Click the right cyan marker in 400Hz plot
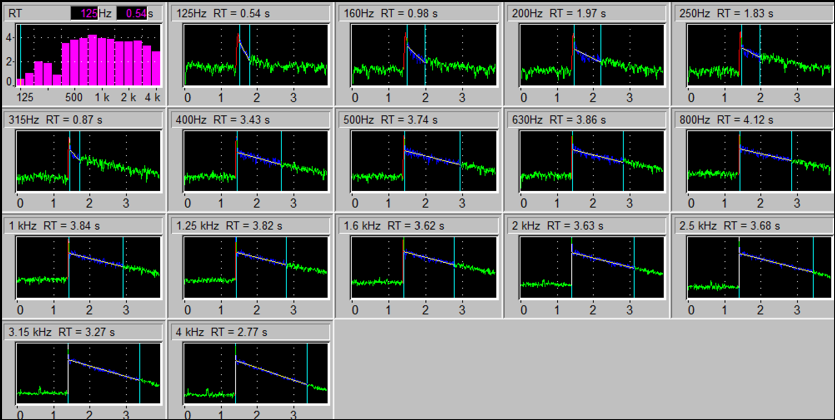Image resolution: width=835 pixels, height=420 pixels. coord(281,161)
